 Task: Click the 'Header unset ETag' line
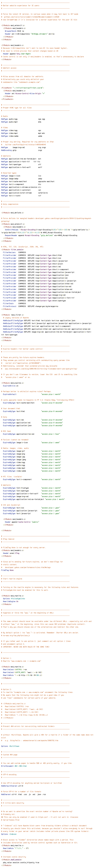tap(11, 553)
